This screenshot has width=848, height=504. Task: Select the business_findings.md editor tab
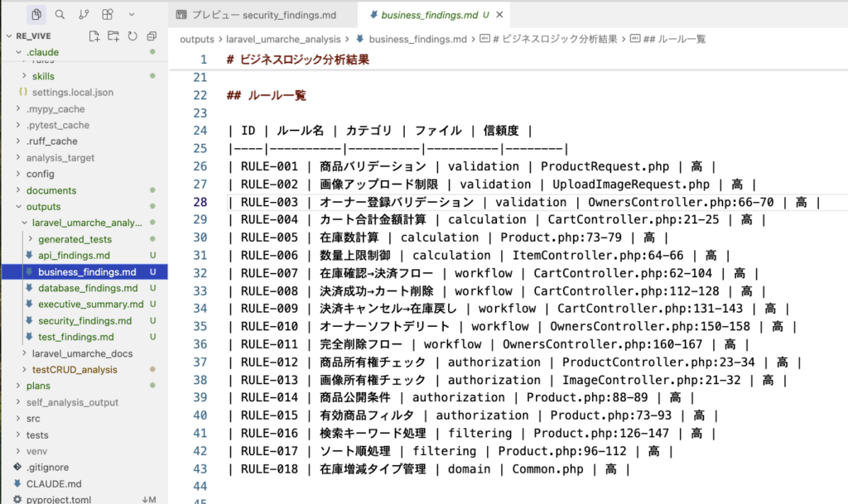point(424,15)
